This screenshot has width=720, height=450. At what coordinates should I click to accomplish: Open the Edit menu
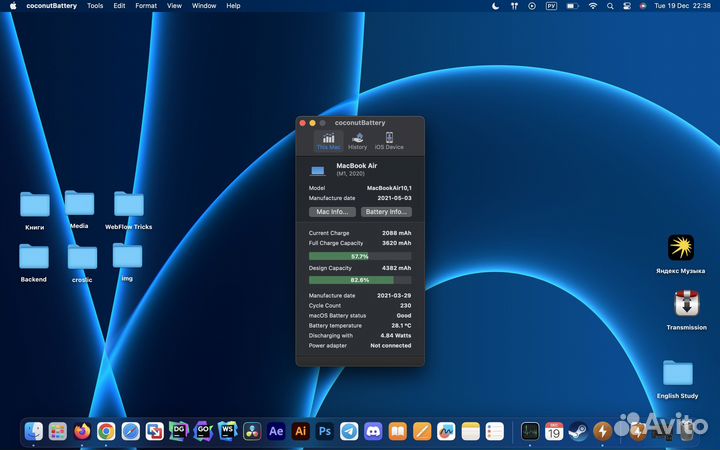119,6
